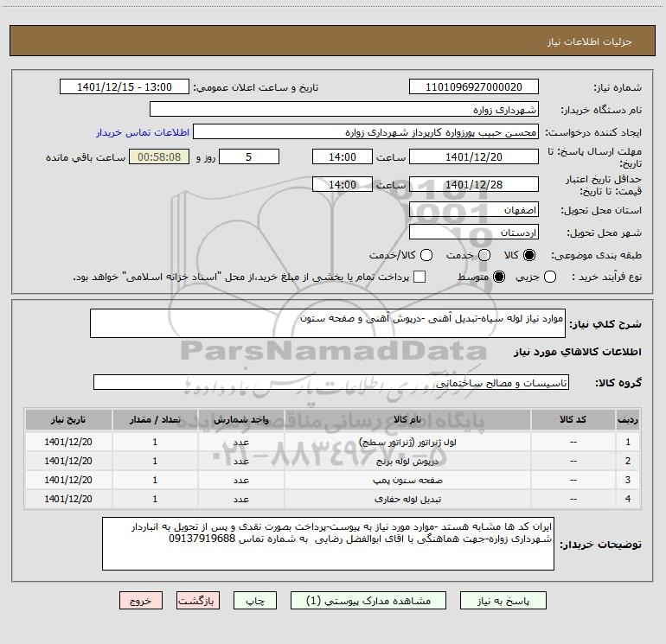
Task: Select item row صفحه ستون پمپ
Action: point(333,480)
